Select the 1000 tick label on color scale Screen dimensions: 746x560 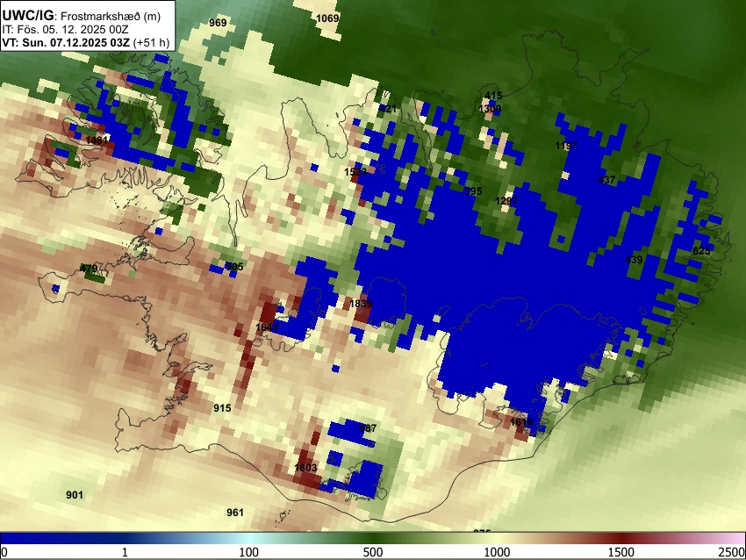tap(497, 552)
